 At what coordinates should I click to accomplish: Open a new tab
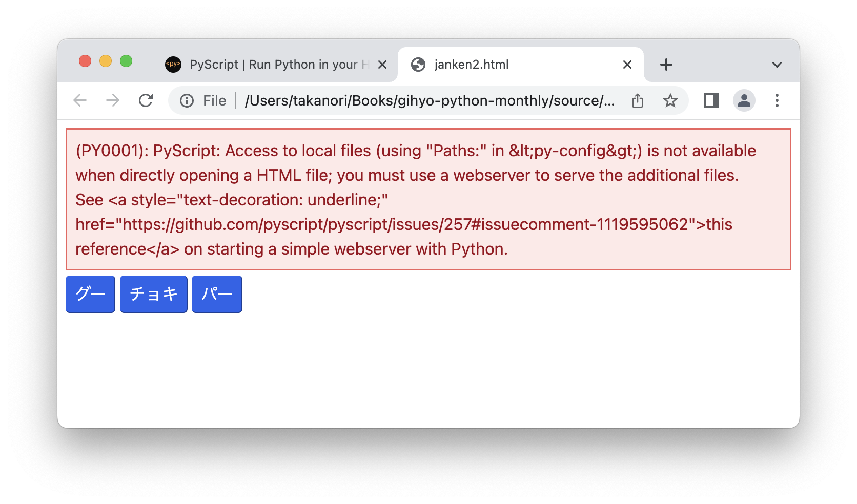tap(666, 65)
